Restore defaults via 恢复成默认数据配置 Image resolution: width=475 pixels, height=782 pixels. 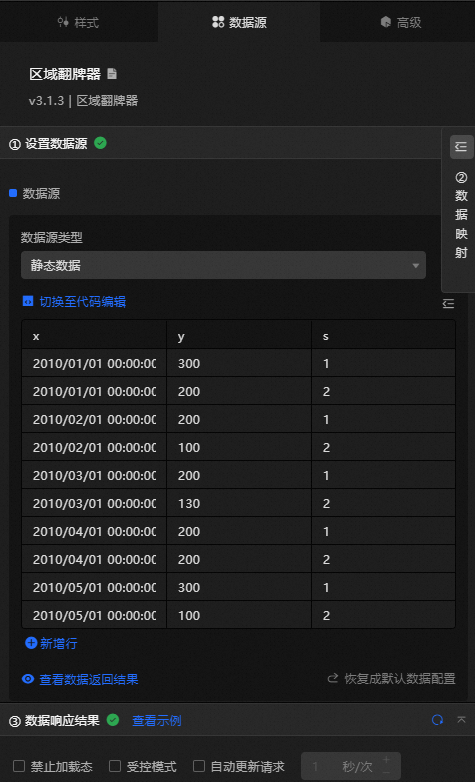(x=400, y=679)
